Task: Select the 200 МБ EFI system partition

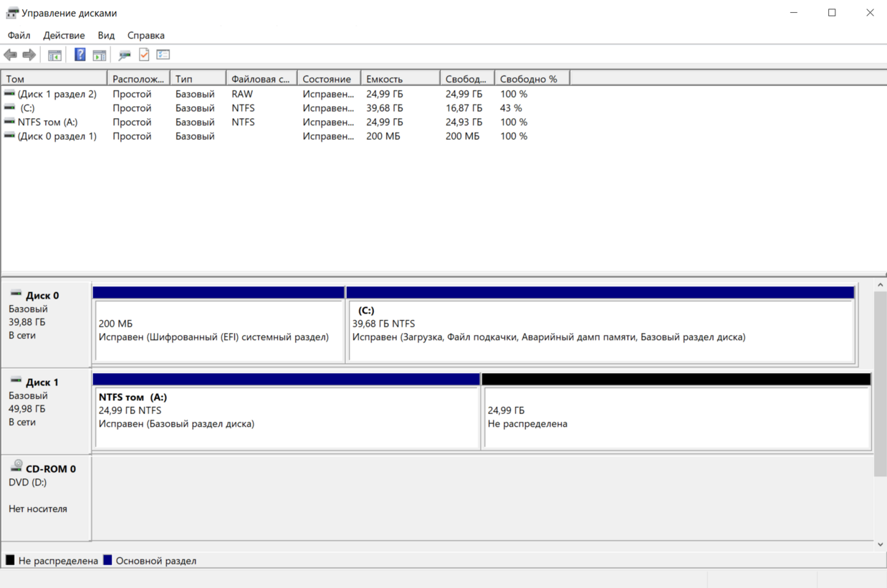Action: (219, 331)
